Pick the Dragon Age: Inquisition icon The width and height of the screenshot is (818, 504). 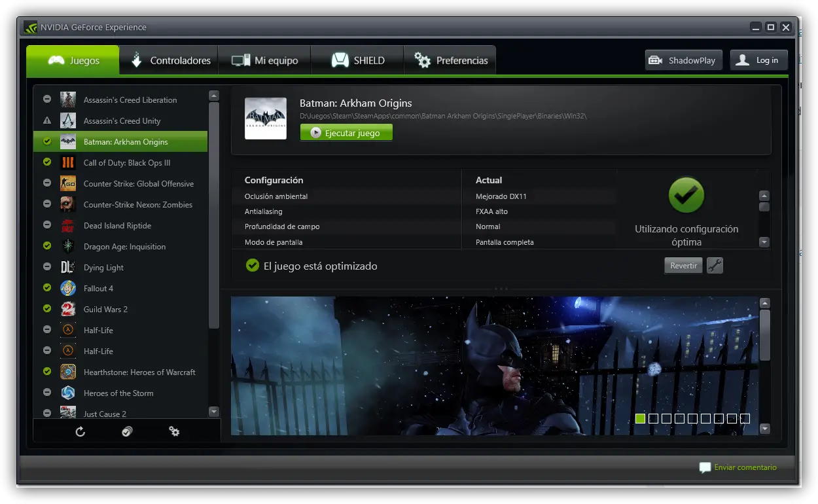(x=68, y=246)
